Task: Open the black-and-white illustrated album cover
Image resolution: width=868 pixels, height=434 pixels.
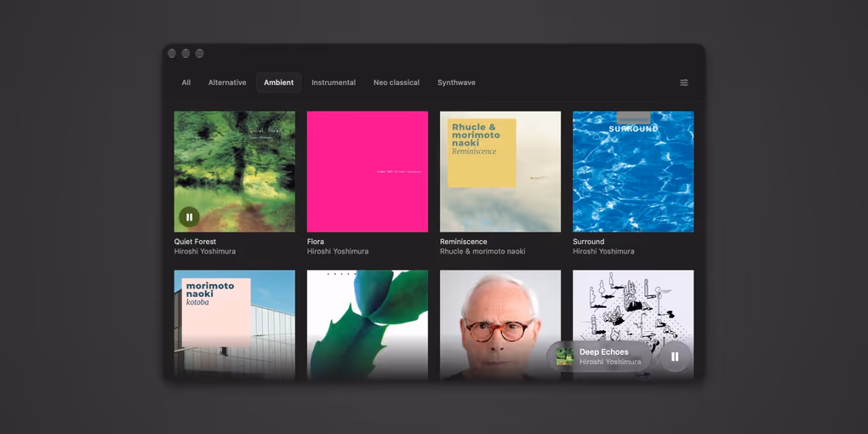Action: pyautogui.click(x=633, y=306)
